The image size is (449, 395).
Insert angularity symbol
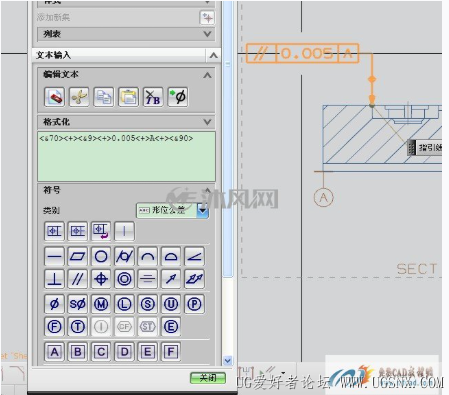coord(194,256)
